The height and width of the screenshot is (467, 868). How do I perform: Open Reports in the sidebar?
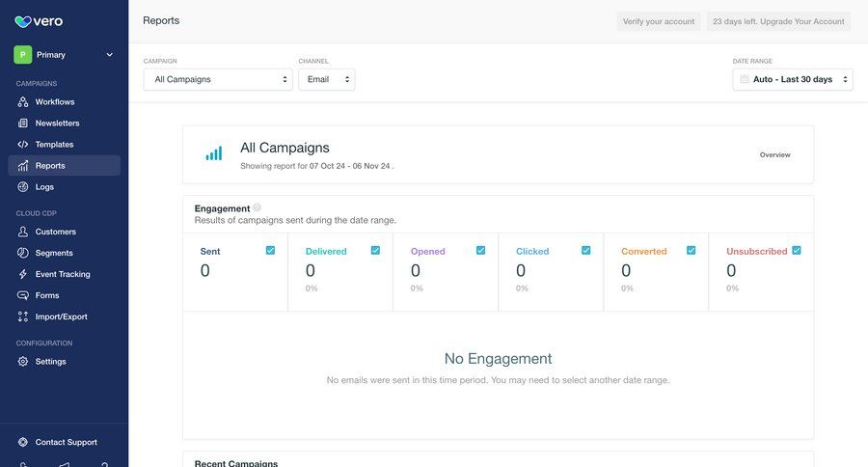pyautogui.click(x=65, y=166)
